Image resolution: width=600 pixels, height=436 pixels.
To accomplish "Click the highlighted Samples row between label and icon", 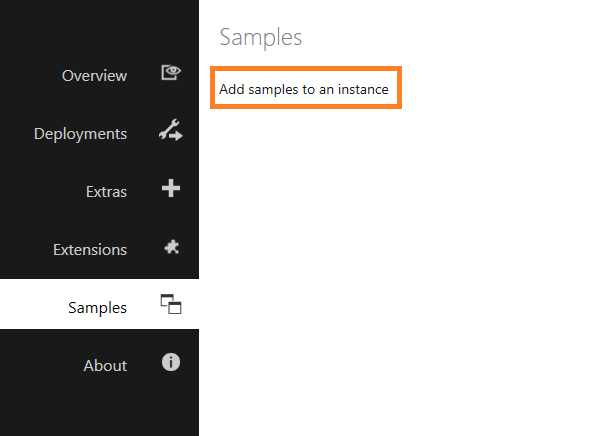I will (x=143, y=306).
